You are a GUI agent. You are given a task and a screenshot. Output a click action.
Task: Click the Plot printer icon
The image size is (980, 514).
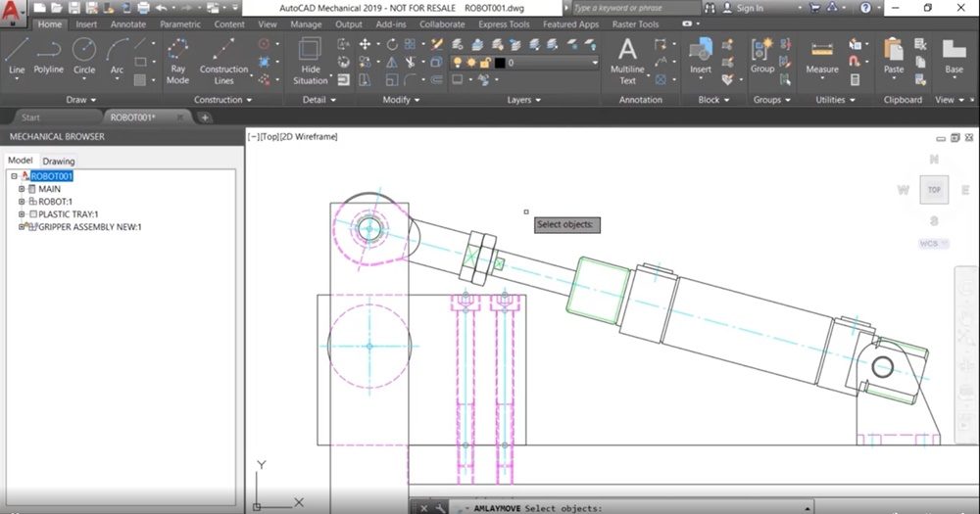coord(143,8)
